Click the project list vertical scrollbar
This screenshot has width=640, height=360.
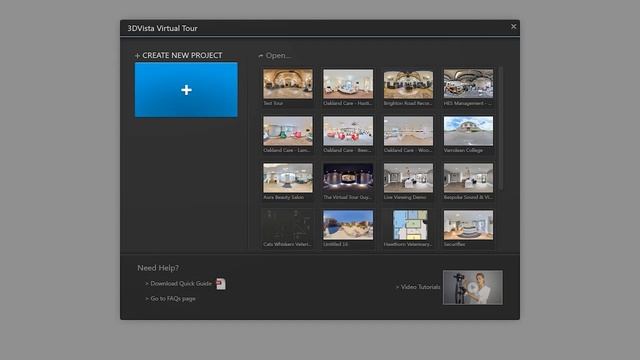click(x=501, y=129)
